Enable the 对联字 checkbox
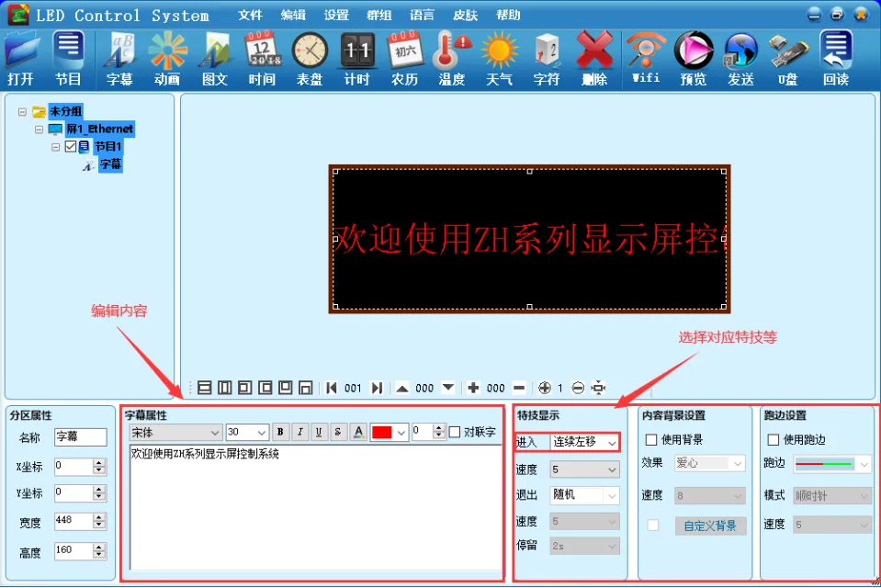Screen dimensions: 881x588 coord(455,432)
